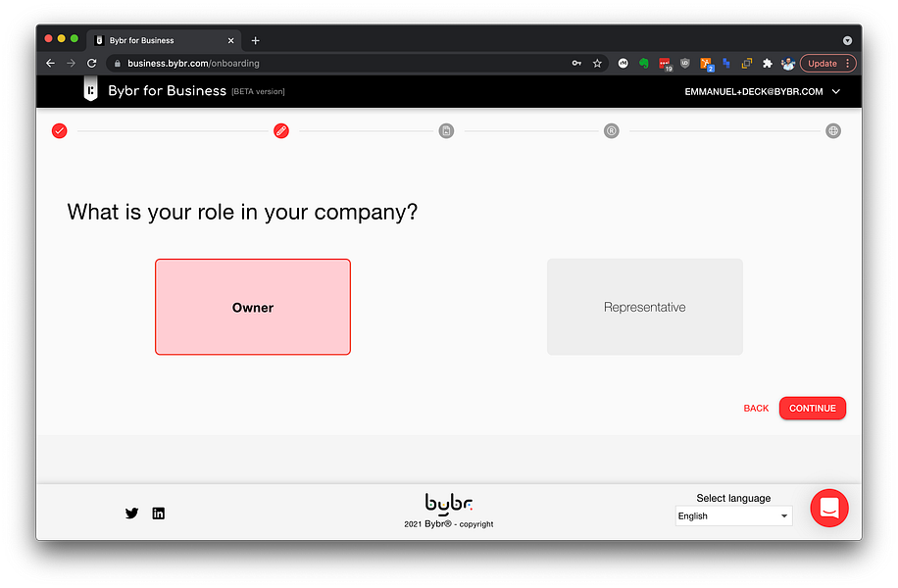Open the Select language dropdown
The image size is (898, 588).
(733, 515)
